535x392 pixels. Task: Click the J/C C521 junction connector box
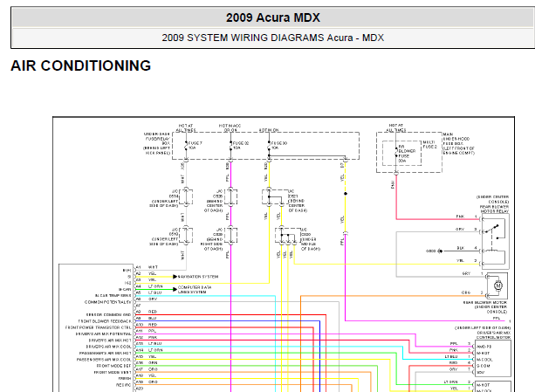(275, 196)
